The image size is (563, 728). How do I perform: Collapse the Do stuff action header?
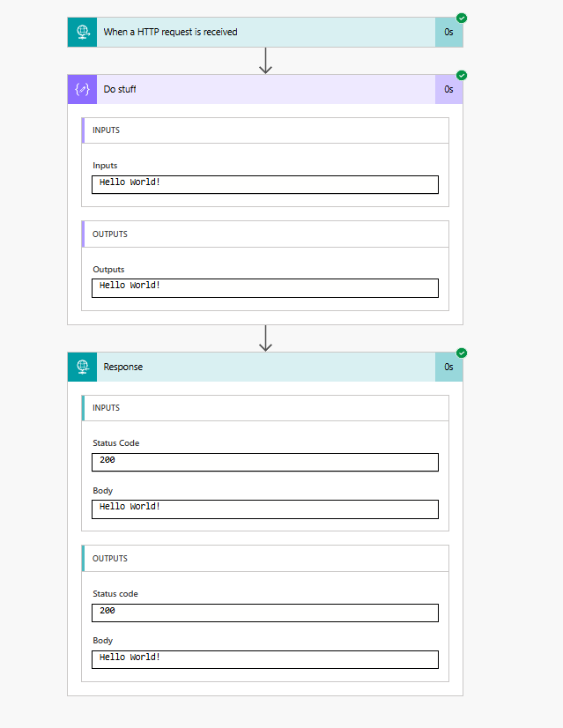coord(265,89)
